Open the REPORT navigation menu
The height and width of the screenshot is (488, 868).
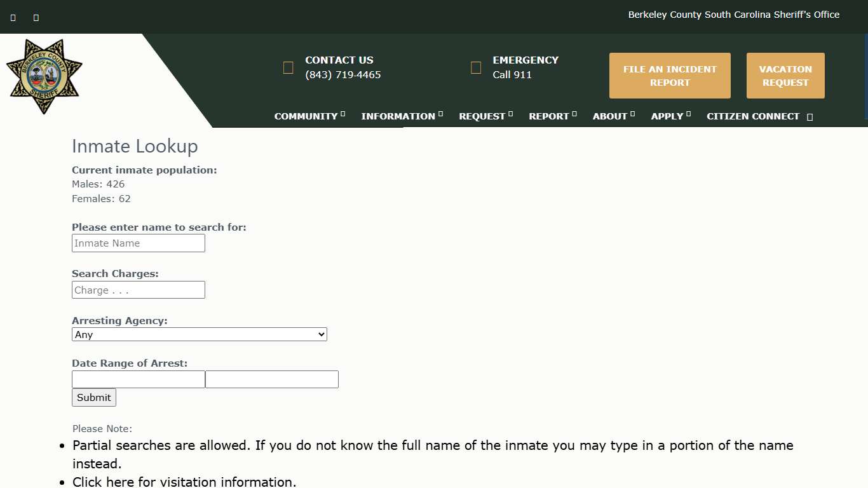(548, 116)
